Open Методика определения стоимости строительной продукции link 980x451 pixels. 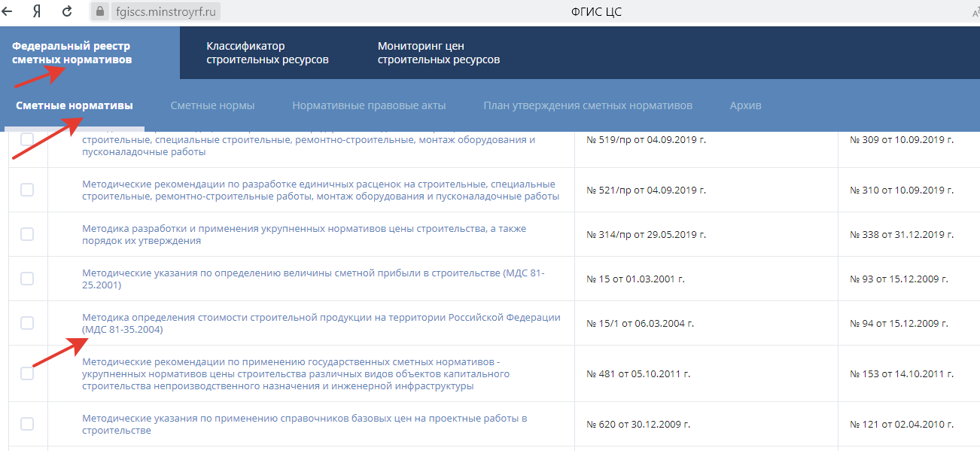[x=321, y=323]
